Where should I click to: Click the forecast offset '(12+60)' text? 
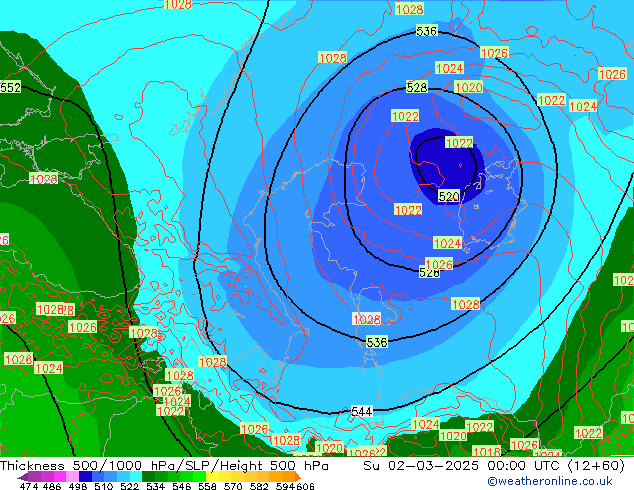[596, 466]
